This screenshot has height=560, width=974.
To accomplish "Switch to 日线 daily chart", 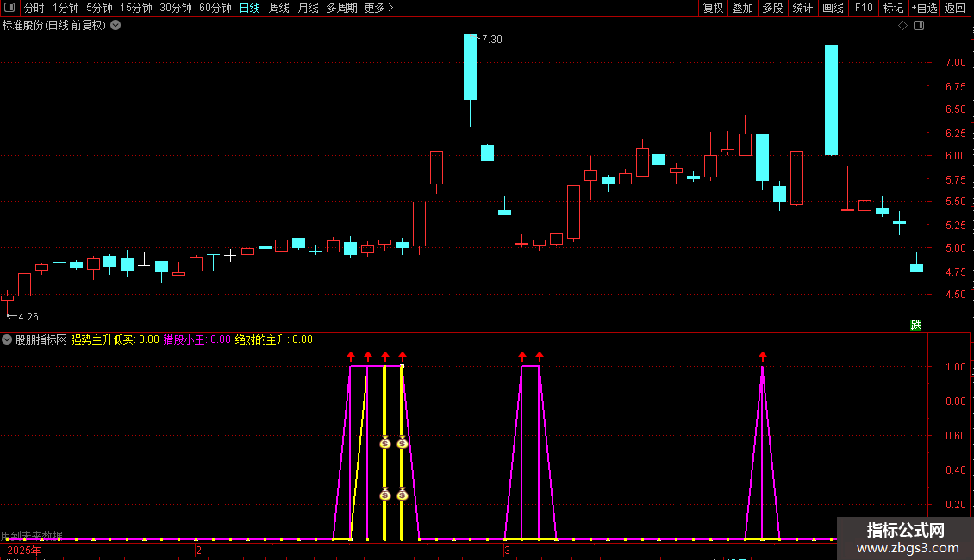I will (x=250, y=8).
